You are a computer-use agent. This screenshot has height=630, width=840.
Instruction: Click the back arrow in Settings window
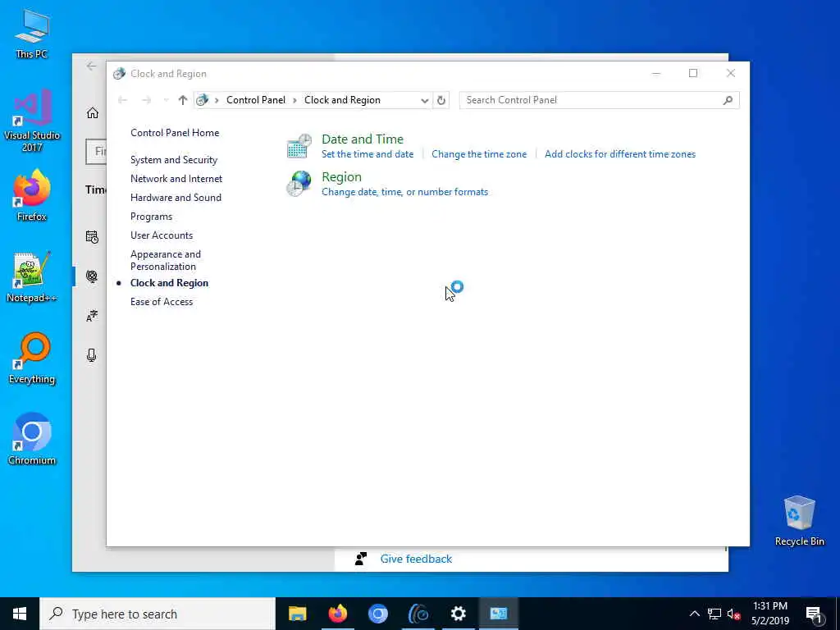92,66
